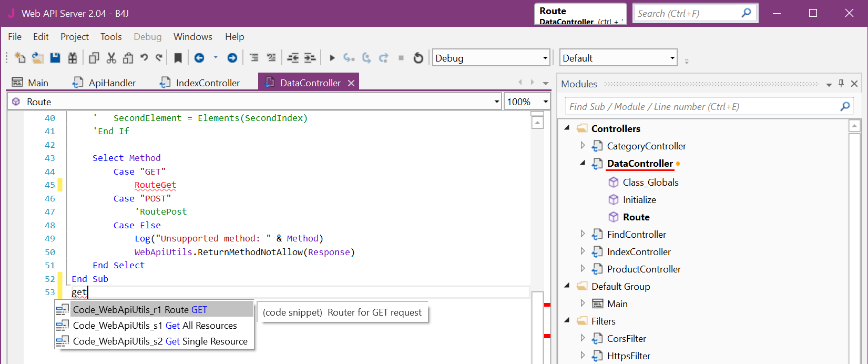Pin the Modules panel
Screen dimensions: 868x364
(841, 84)
